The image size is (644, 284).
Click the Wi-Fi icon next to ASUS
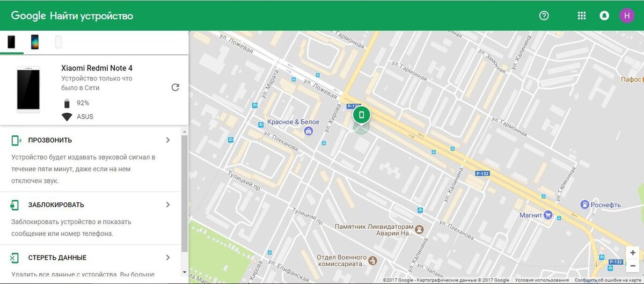click(x=67, y=116)
